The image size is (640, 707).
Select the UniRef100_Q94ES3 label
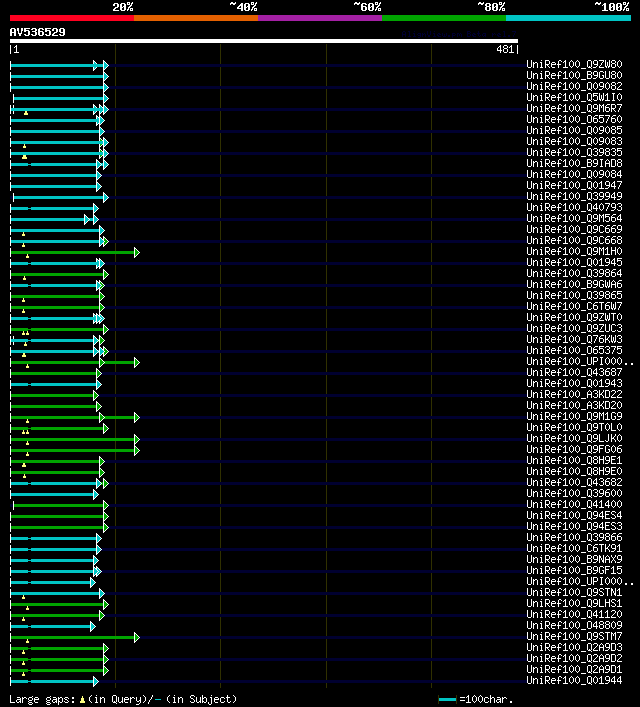(x=574, y=526)
